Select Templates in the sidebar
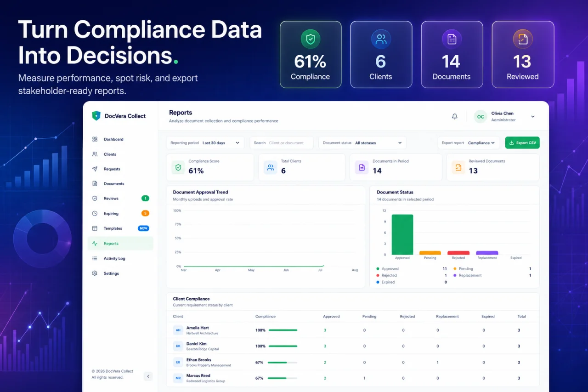Viewport: 588px width, 392px height. [120, 228]
